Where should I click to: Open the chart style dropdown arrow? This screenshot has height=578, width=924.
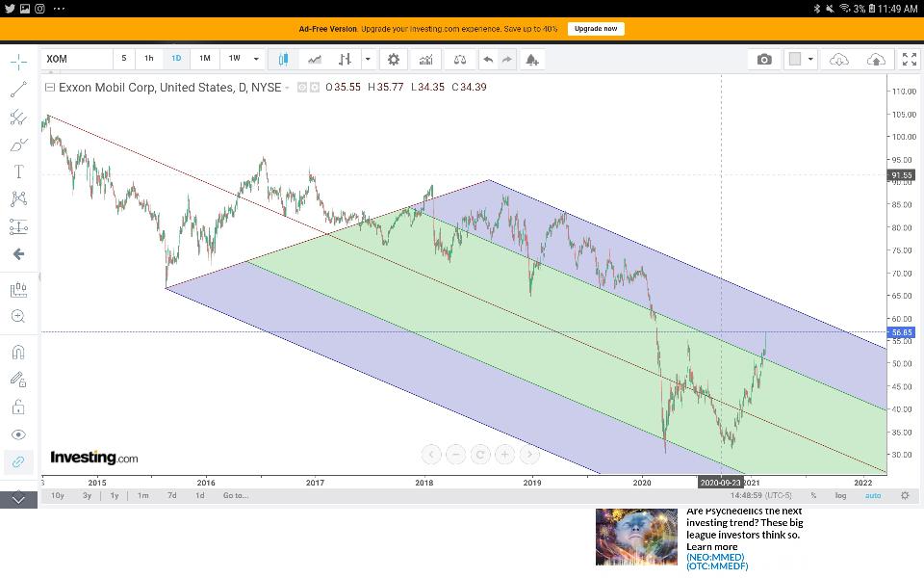click(368, 59)
